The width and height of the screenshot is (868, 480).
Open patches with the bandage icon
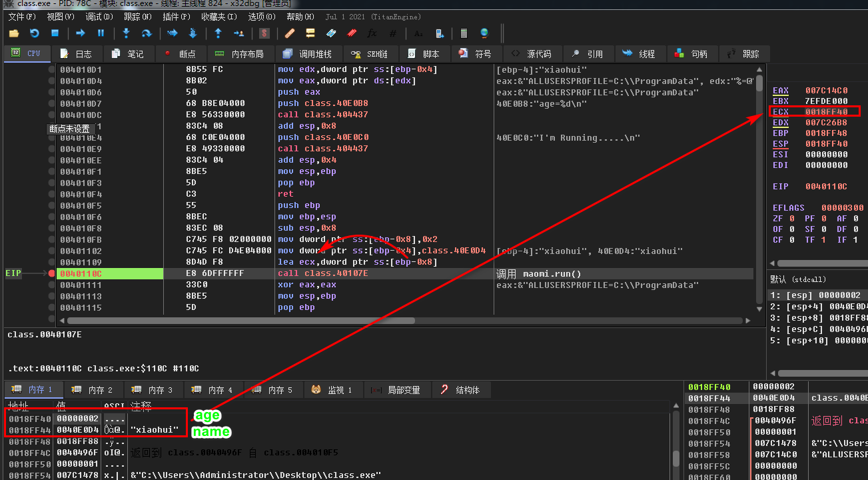point(290,33)
